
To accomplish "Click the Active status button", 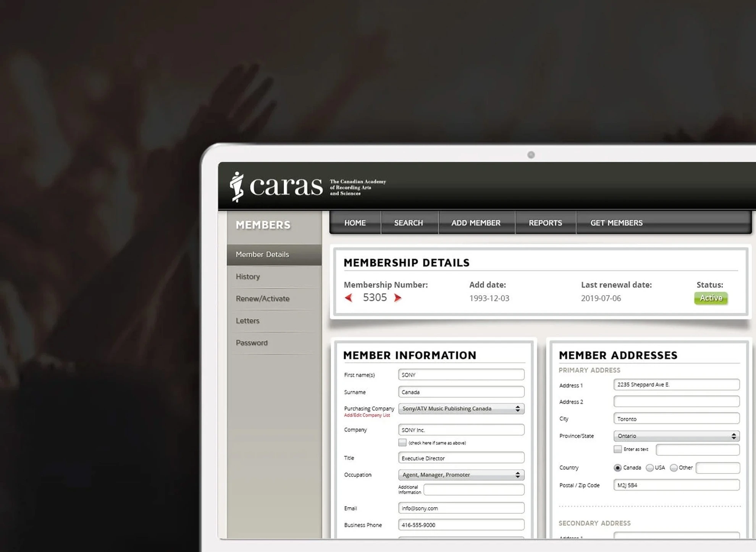I will pyautogui.click(x=711, y=298).
